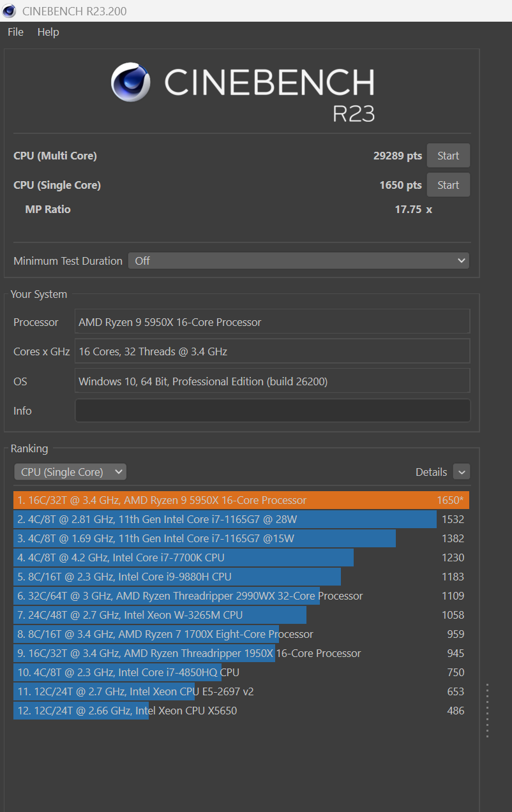Viewport: 512px width, 812px height.
Task: Select ranking row 1 AMD Ryzen 9 5950X
Action: point(241,500)
